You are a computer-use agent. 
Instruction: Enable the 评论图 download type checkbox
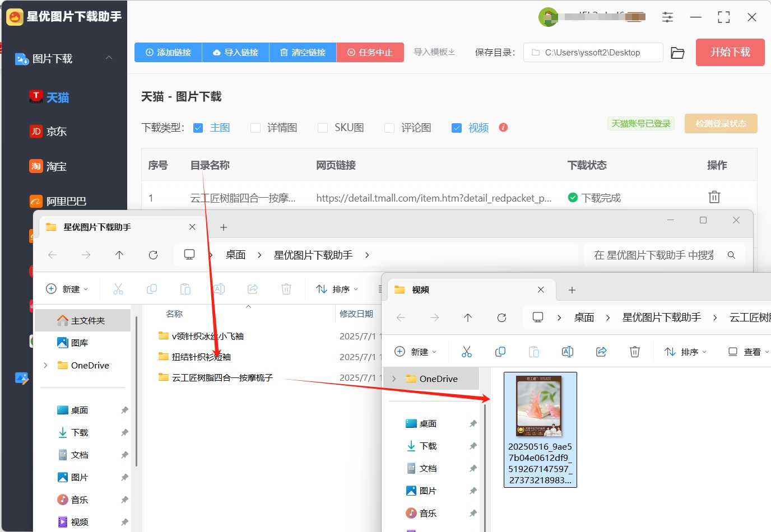(389, 128)
